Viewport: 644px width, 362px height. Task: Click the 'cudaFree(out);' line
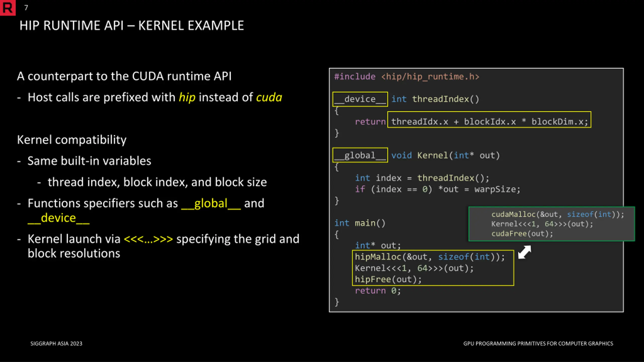(522, 234)
